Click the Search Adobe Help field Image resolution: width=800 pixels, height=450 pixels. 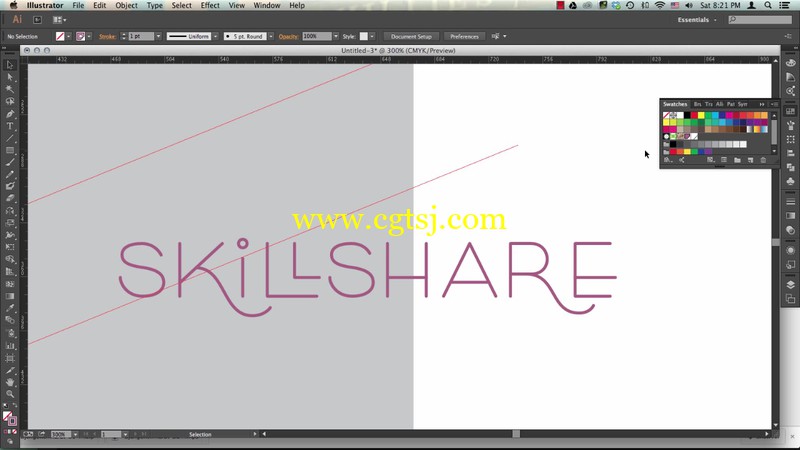coord(760,20)
